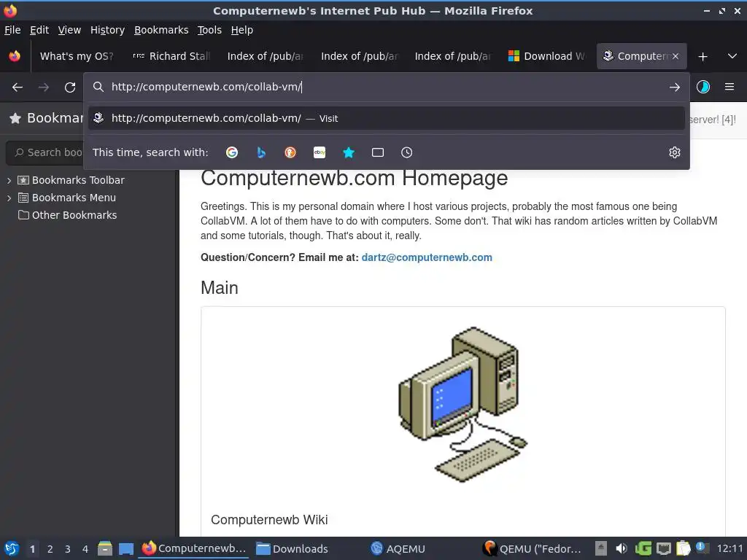Image resolution: width=747 pixels, height=560 pixels.
Task: Expand Bookmarks Toolbar folder
Action: pyautogui.click(x=9, y=181)
